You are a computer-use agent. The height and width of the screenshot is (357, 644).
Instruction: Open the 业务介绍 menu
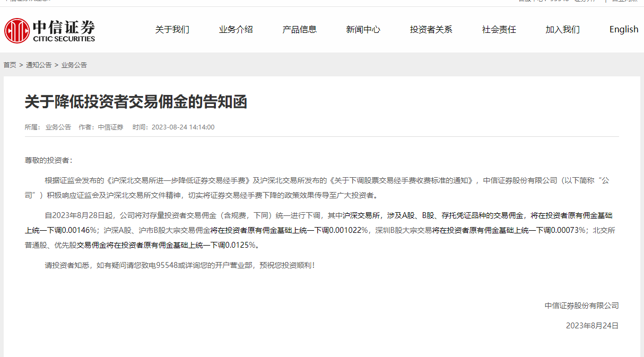tap(236, 30)
